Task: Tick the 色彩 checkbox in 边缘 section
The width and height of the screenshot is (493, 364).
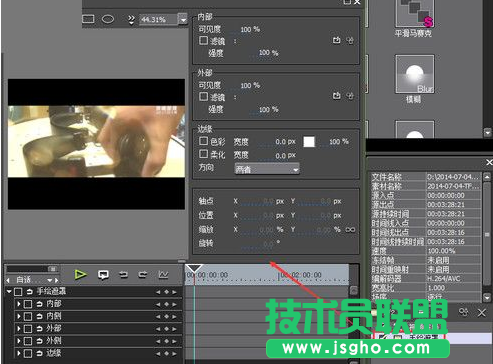Action: [203, 141]
